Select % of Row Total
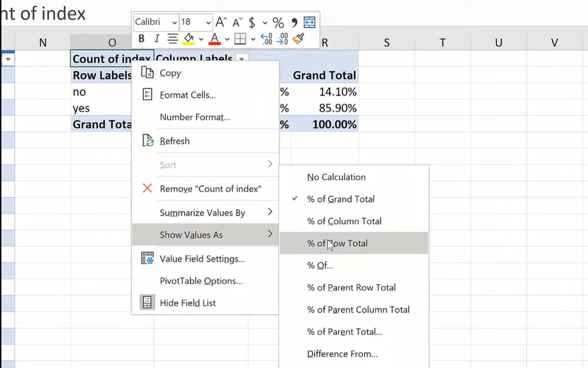The height and width of the screenshot is (368, 588). tap(354, 243)
